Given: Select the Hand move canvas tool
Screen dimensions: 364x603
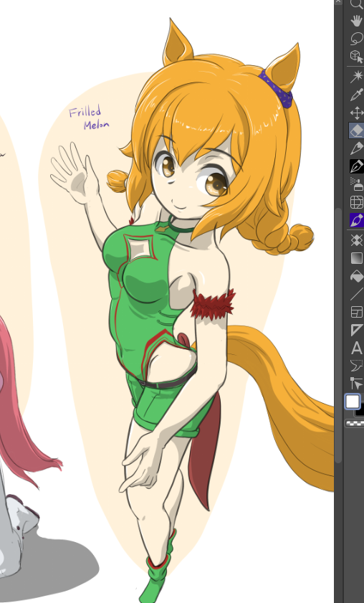Looking at the screenshot, I should 357,20.
